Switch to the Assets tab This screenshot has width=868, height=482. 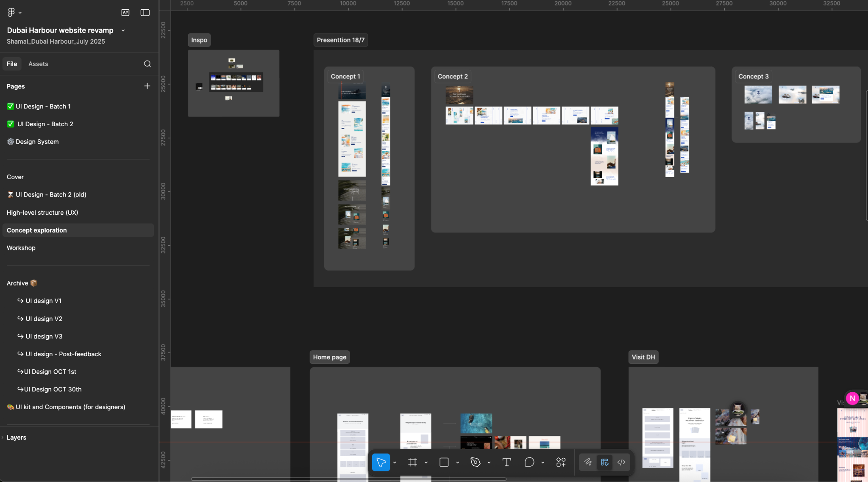38,64
